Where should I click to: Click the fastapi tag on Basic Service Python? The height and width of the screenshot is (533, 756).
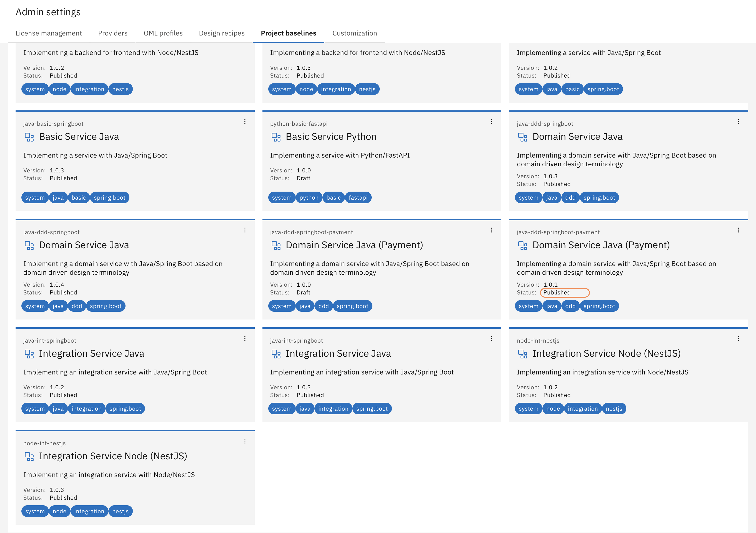tap(358, 198)
